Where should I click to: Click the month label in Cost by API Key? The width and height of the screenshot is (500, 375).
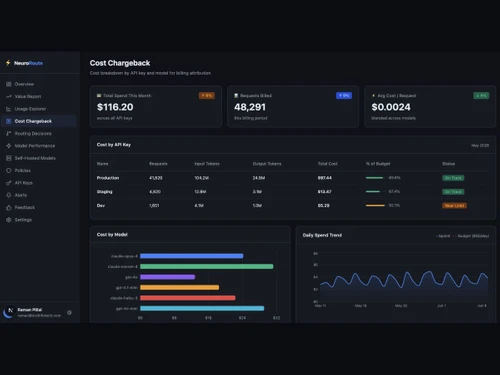(480, 145)
